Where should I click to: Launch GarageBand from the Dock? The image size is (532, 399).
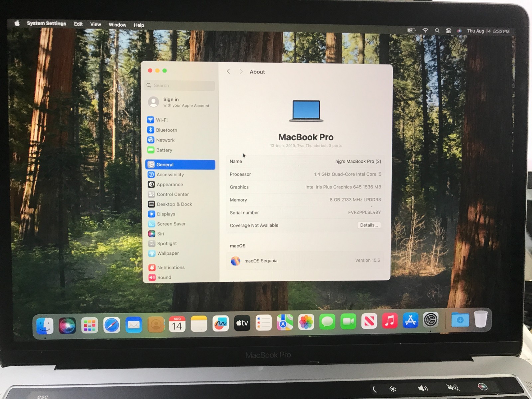pos(221,323)
